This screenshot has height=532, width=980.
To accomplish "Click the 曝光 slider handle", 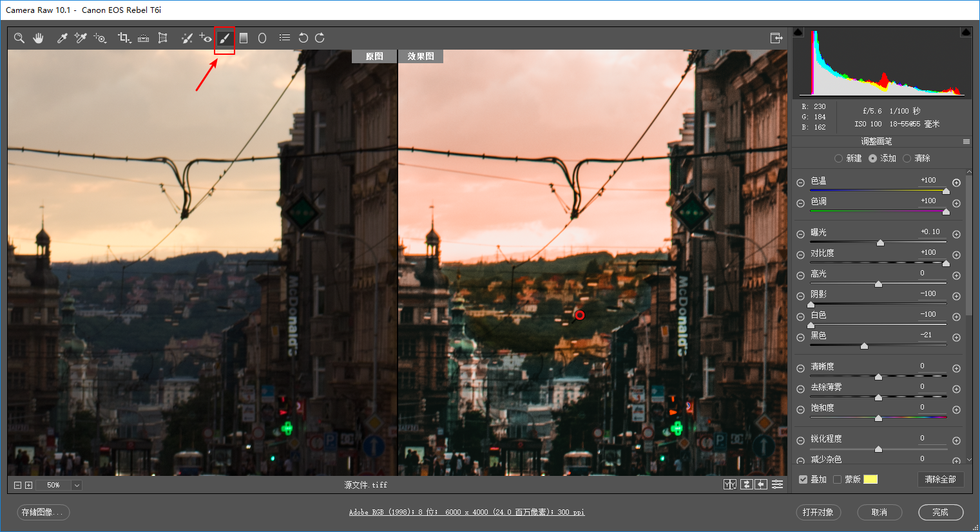I will pos(880,243).
